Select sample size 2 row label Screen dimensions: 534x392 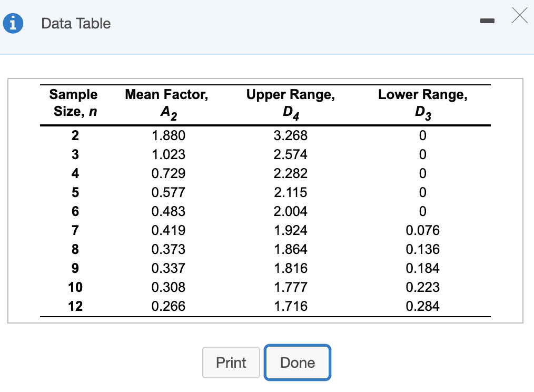pyautogui.click(x=75, y=135)
